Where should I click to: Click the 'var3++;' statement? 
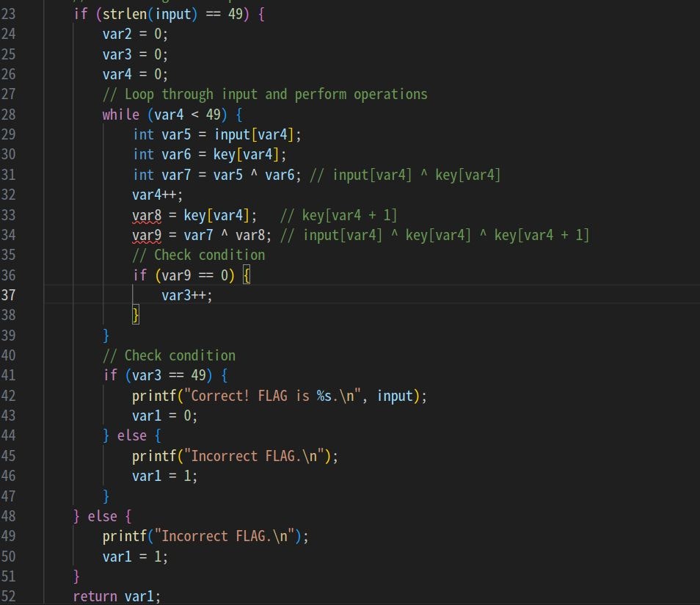point(187,296)
